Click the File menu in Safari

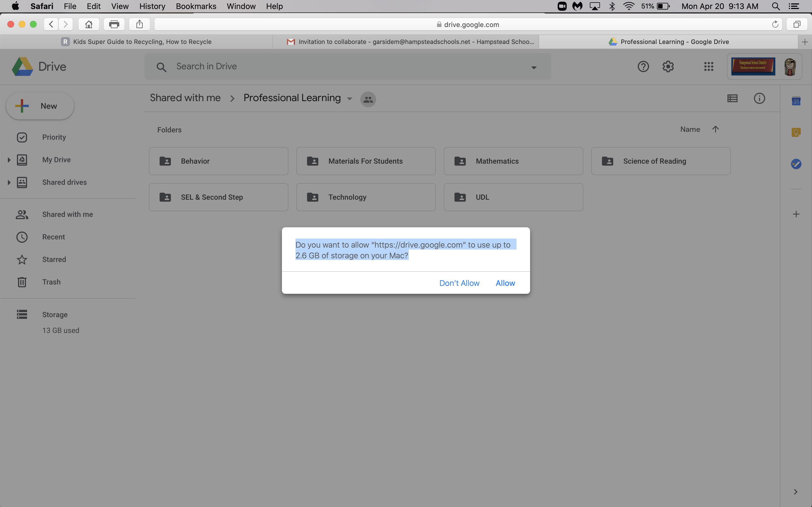point(70,6)
